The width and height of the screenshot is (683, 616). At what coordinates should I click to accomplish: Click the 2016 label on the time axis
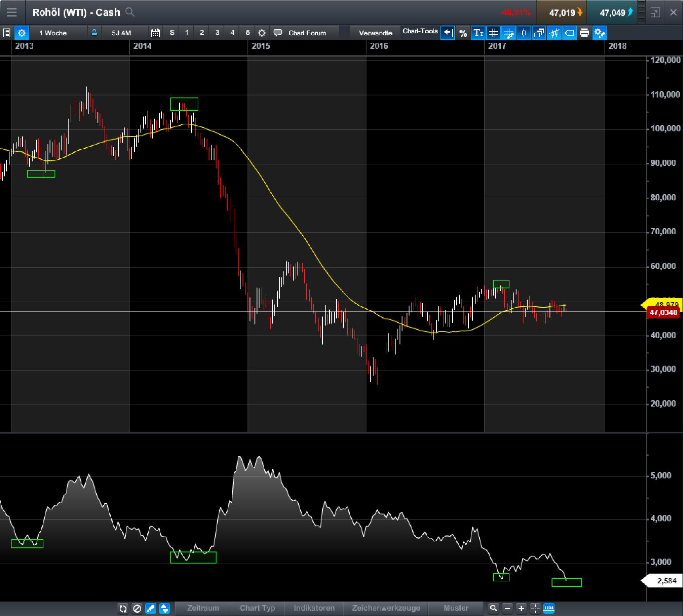tap(379, 46)
